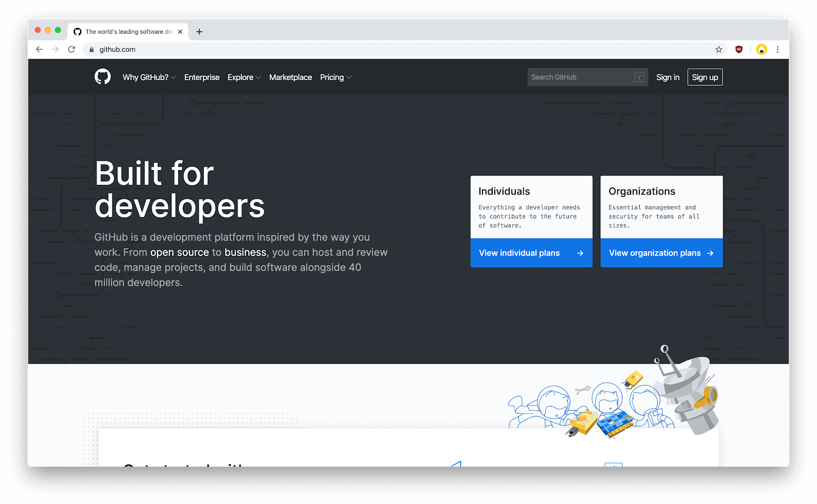Click arrow on View organization plans
817x504 pixels.
pyautogui.click(x=710, y=253)
